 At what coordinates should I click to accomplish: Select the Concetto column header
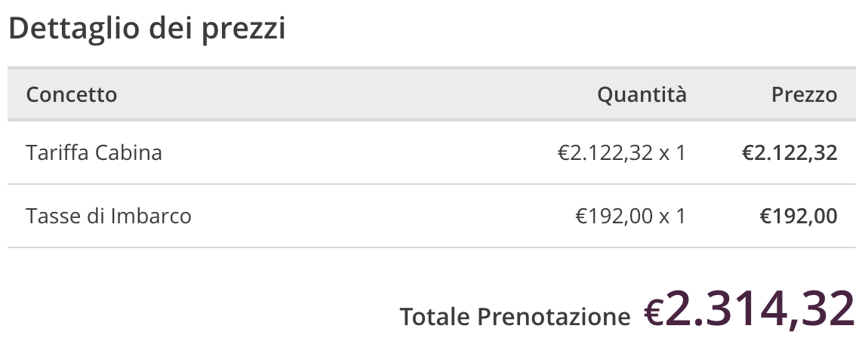(72, 95)
